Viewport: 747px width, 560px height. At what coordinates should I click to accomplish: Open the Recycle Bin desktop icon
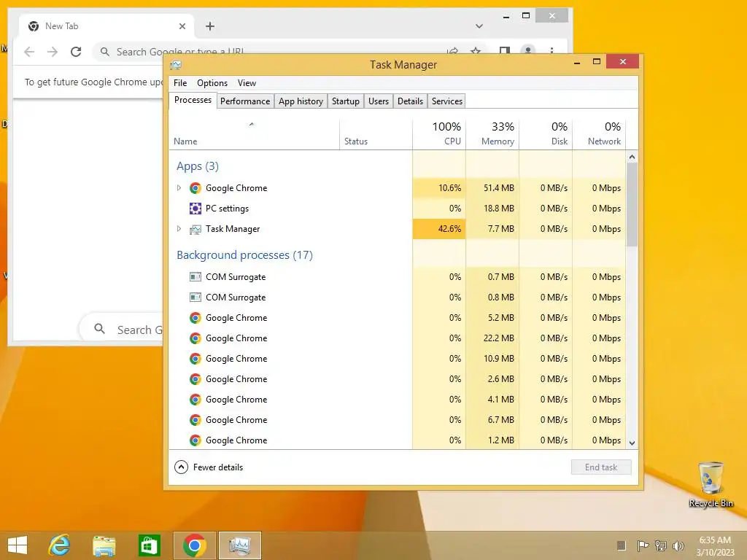click(711, 484)
